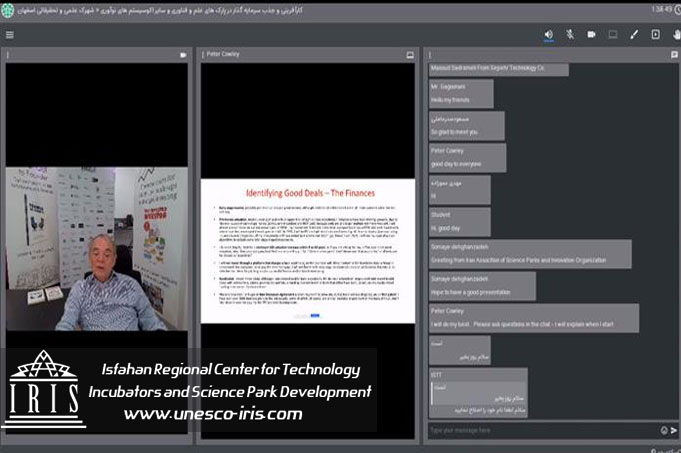Click the presentation slide in share pod
The image size is (681, 453).
308,250
